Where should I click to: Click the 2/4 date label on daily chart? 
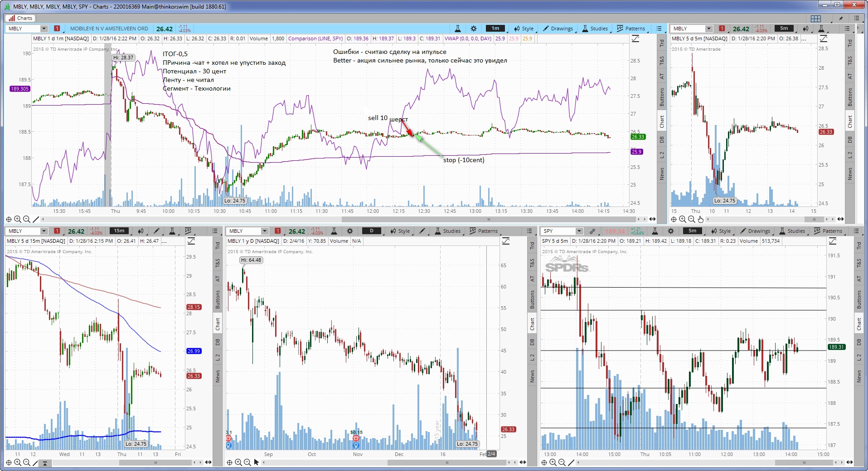(491, 454)
